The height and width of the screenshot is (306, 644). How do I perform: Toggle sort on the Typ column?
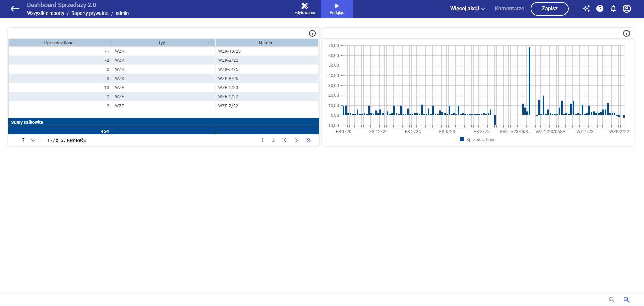tap(209, 43)
